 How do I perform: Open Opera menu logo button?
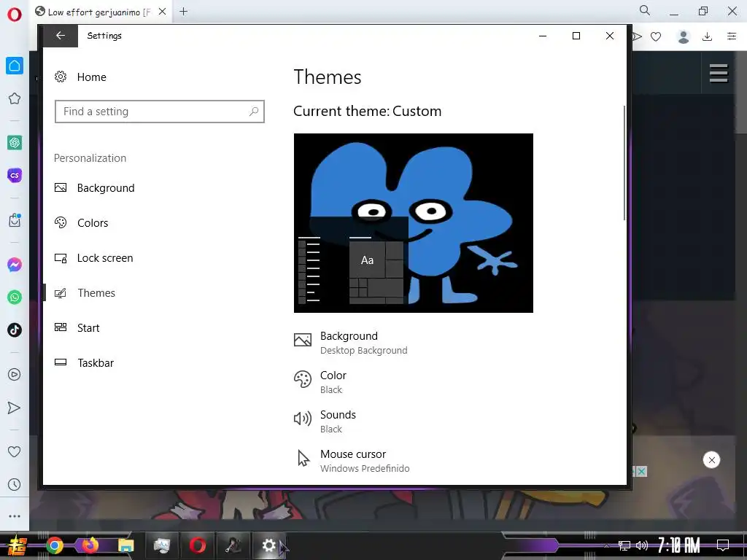point(15,15)
